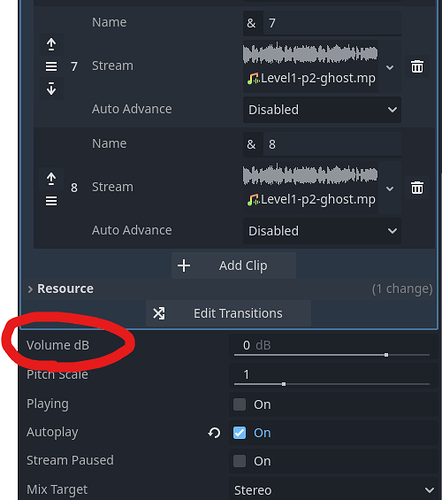Viewport: 442px width, 500px height.
Task: Open stream options arrow for clip 7
Action: click(x=390, y=67)
